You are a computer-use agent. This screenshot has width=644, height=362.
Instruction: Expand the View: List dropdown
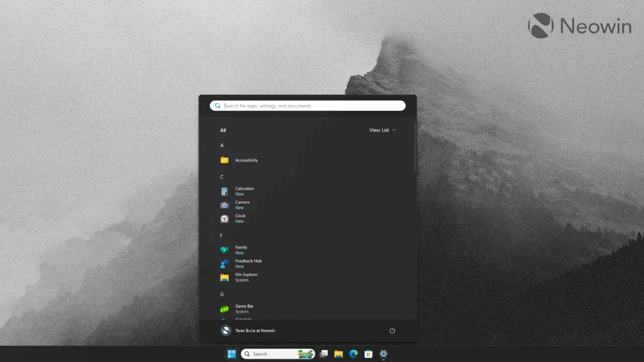coord(382,130)
